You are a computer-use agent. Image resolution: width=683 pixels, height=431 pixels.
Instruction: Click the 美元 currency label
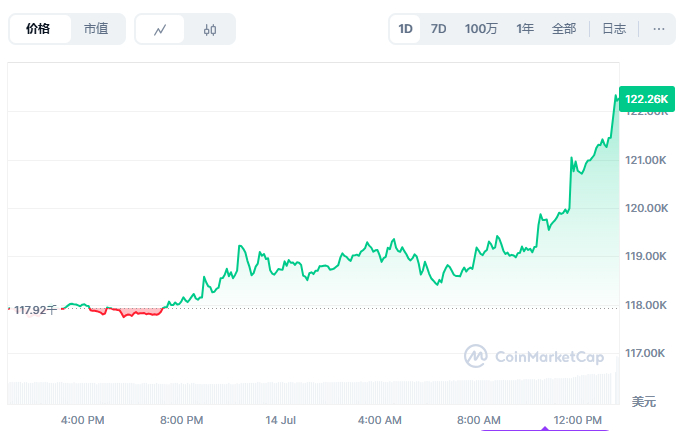644,401
